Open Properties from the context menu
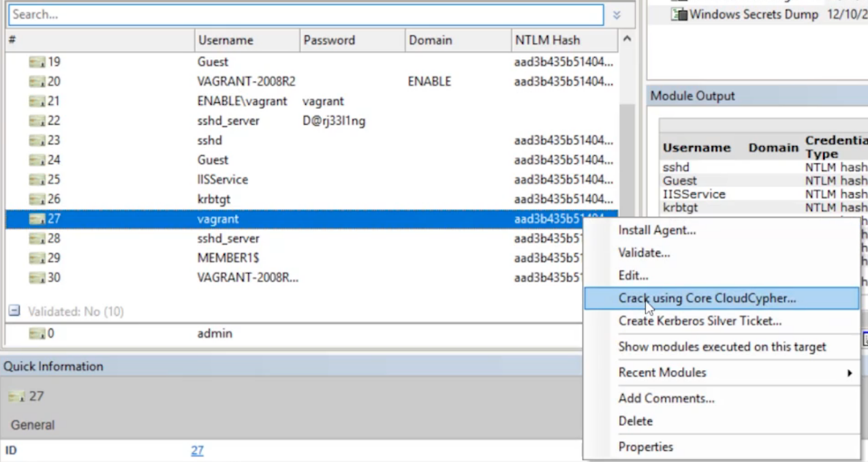The image size is (868, 462). 645,447
